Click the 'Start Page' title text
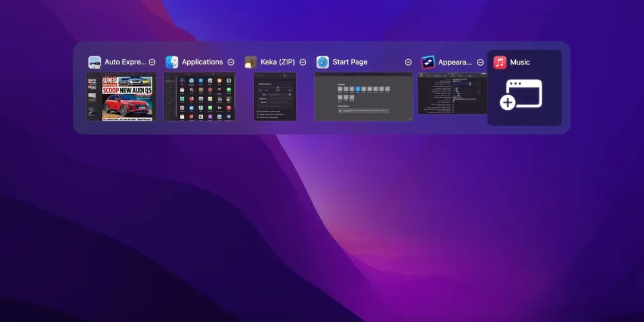Viewport: 644px width, 322px height. tap(350, 62)
